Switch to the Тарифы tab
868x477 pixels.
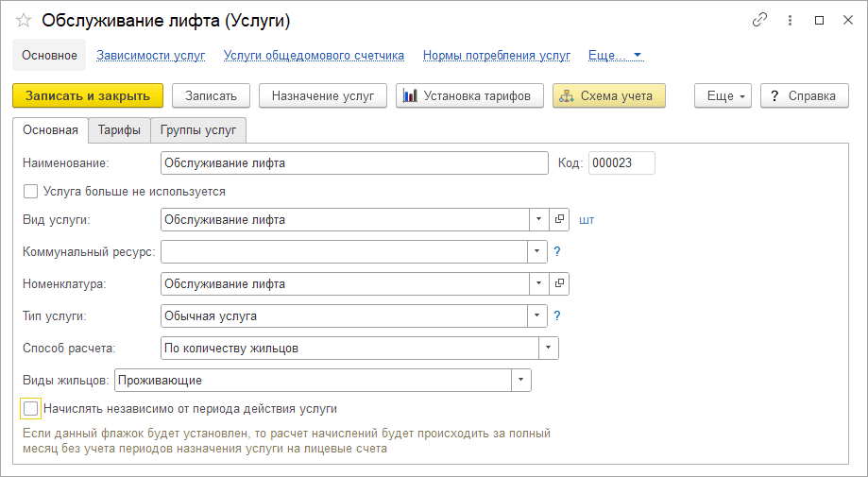[x=119, y=130]
